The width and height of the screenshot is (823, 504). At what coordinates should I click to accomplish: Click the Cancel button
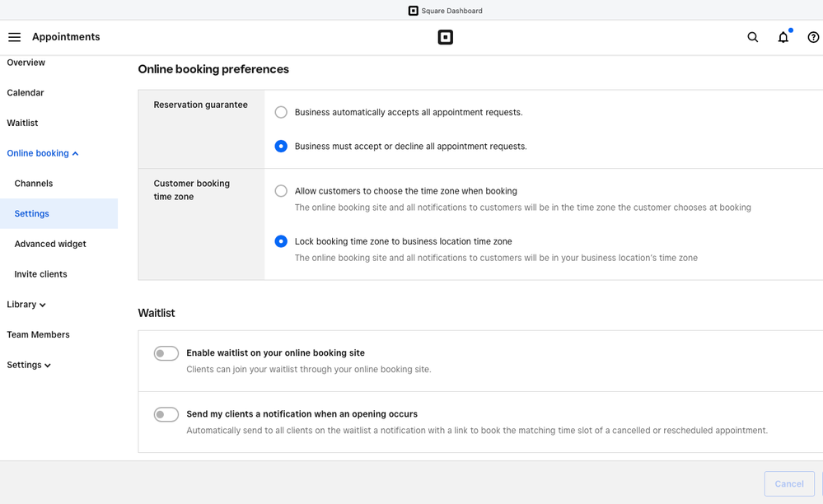click(x=788, y=483)
